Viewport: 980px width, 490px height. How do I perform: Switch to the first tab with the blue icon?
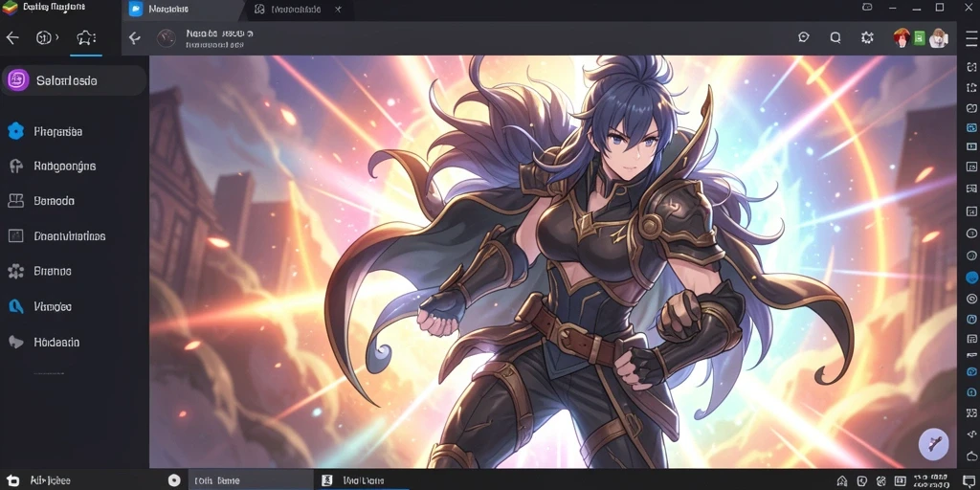tap(181, 10)
